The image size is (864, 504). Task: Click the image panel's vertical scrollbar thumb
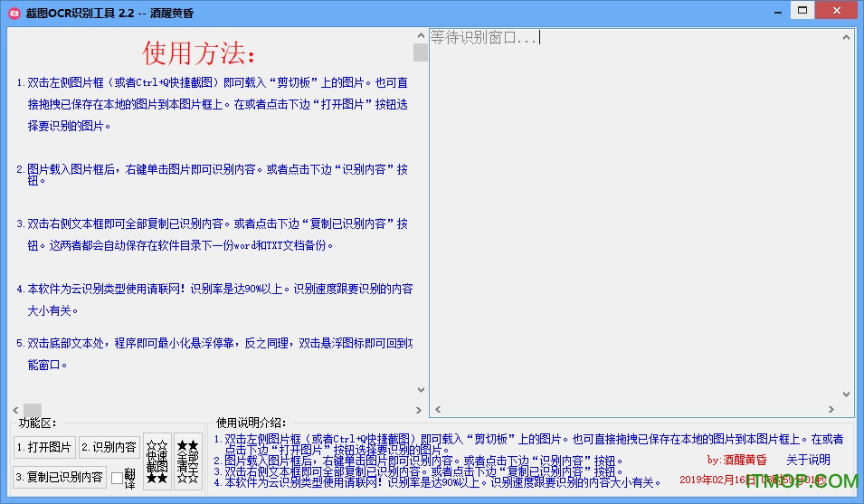click(x=420, y=52)
